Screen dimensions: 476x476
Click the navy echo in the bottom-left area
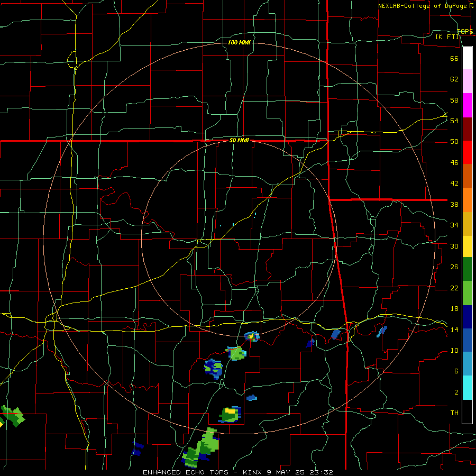(137, 449)
